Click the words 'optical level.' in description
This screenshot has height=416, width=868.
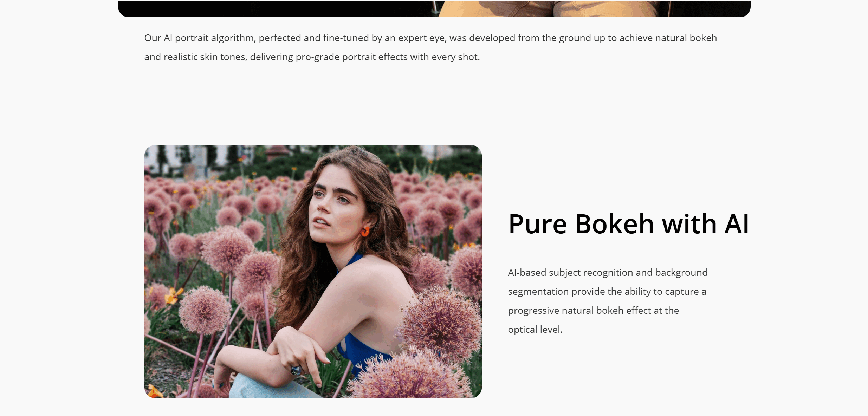click(x=535, y=330)
